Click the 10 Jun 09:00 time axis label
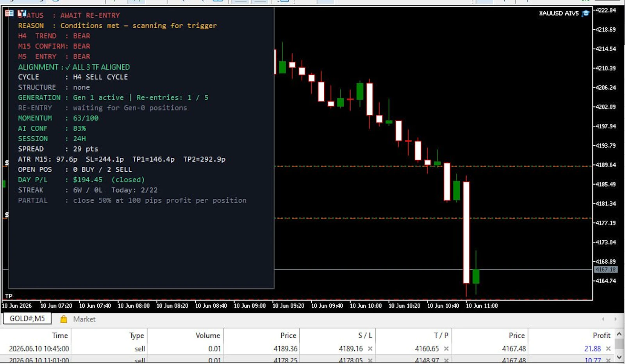 point(250,306)
